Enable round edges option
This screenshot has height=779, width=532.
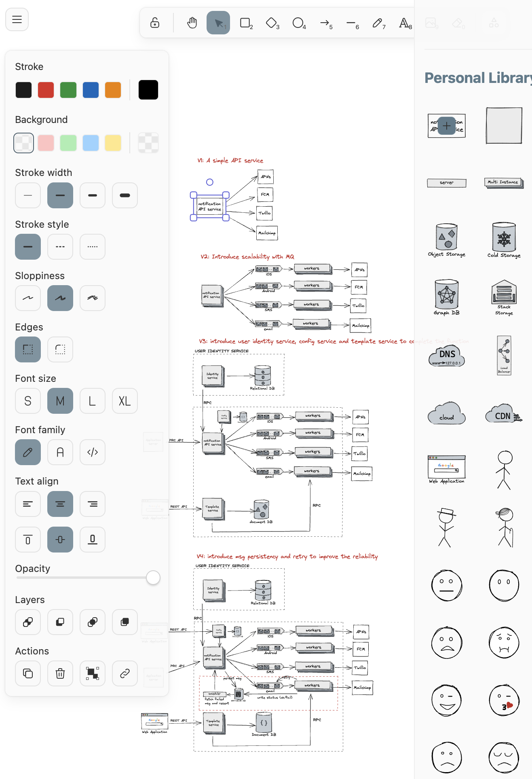click(x=60, y=349)
